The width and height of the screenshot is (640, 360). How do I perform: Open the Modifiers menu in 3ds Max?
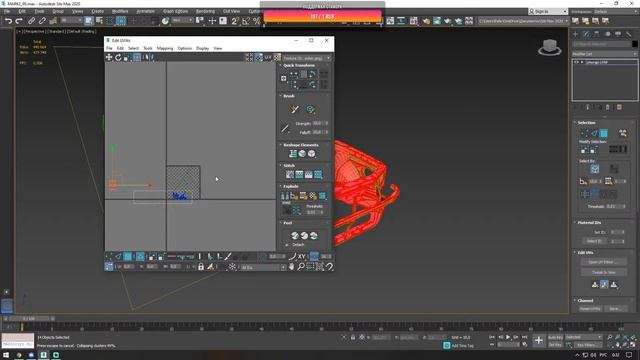tap(120, 11)
